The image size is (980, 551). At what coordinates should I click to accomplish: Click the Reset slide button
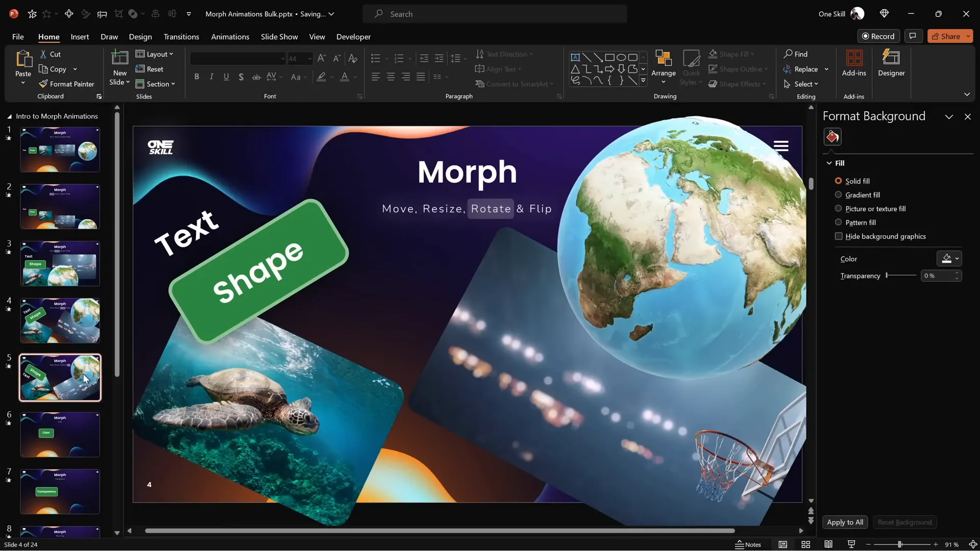point(150,69)
